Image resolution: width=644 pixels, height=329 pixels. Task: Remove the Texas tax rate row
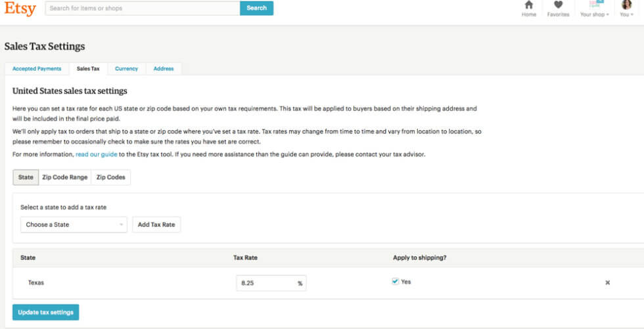pyautogui.click(x=607, y=282)
